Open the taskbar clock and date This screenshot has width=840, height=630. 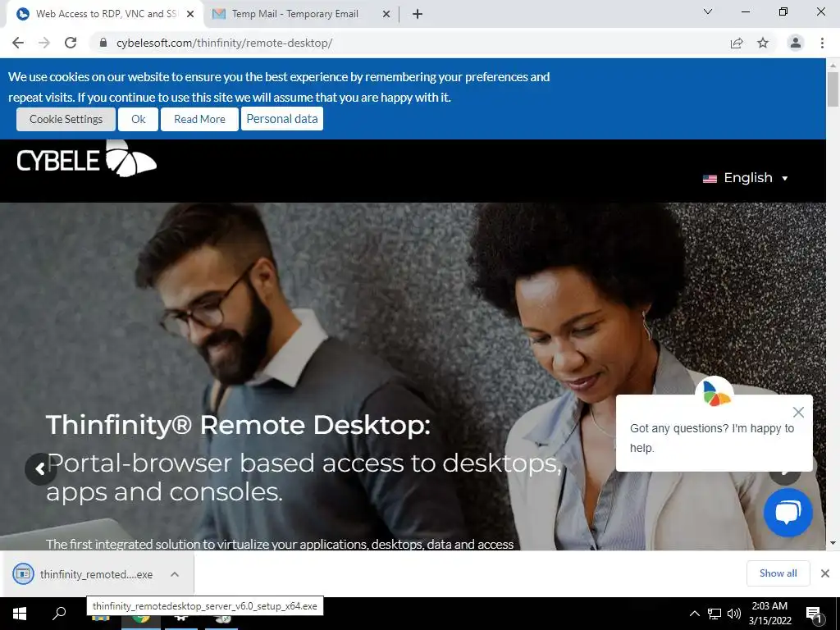click(x=769, y=614)
